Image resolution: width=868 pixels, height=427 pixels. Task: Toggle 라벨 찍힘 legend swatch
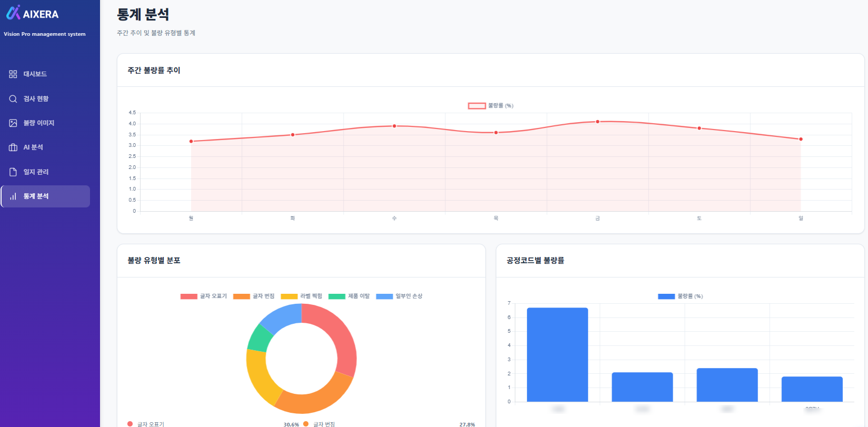point(290,296)
